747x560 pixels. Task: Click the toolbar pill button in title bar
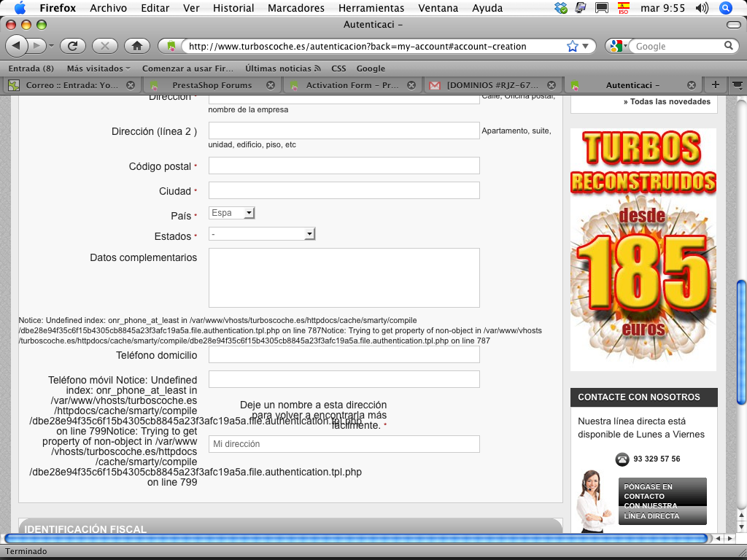pyautogui.click(x=734, y=25)
